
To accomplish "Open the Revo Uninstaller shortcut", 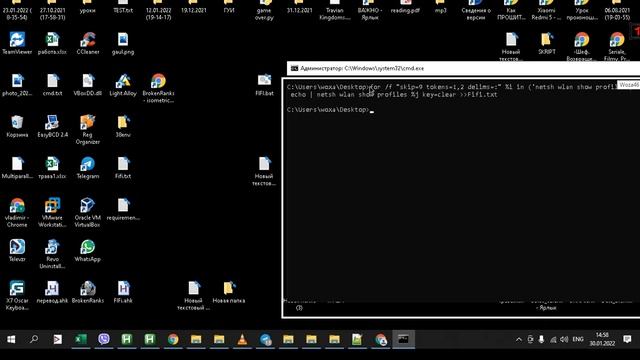I will click(x=52, y=254).
